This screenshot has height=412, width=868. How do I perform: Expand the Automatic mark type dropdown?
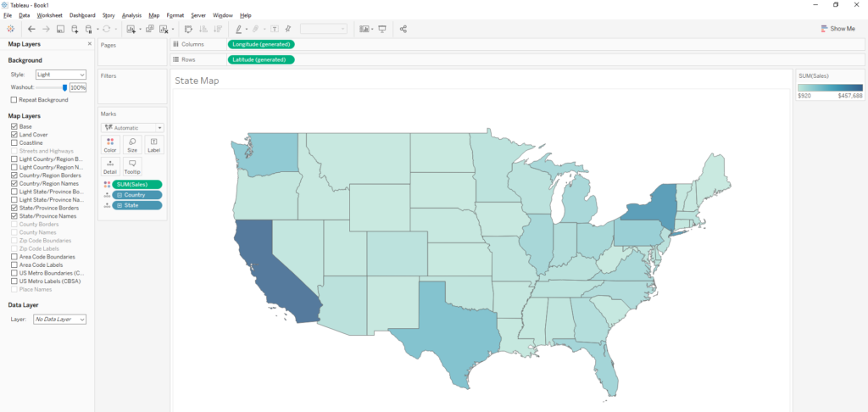pos(131,127)
